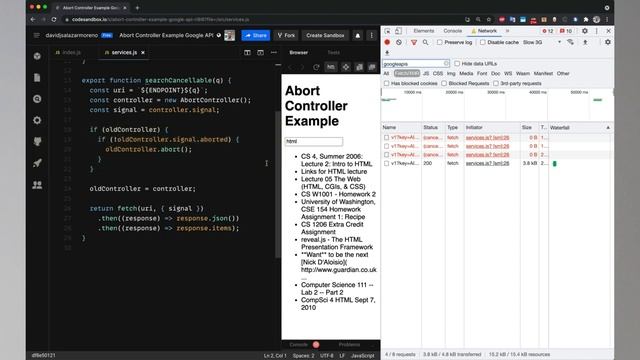This screenshot has height=360, width=640.
Task: Open the sandbox Console tab below preview
Action: tap(298, 345)
